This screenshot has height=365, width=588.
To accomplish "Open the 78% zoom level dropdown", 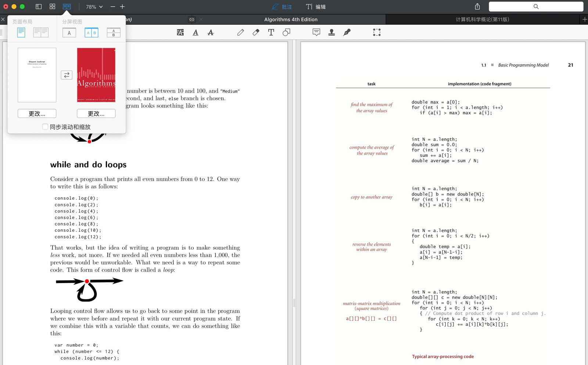I will (94, 7).
